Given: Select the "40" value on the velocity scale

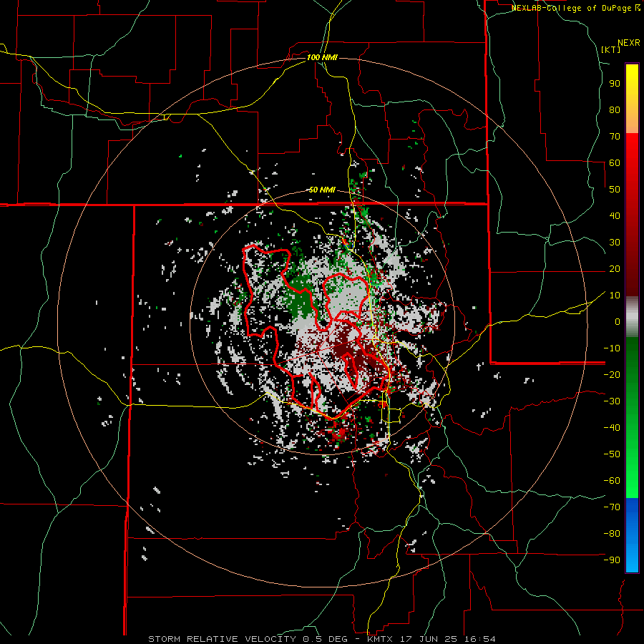Looking at the screenshot, I should tap(615, 215).
